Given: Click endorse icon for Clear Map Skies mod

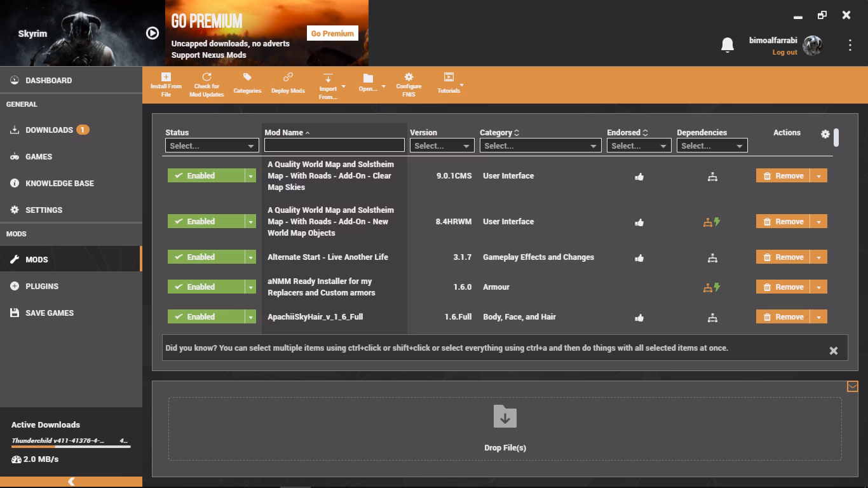Looking at the screenshot, I should (639, 177).
